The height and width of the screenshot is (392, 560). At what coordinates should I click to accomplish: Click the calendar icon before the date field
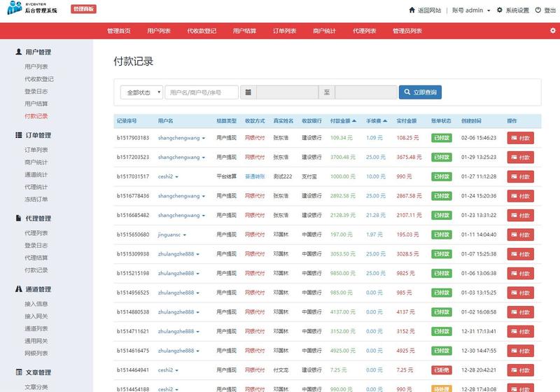click(248, 92)
